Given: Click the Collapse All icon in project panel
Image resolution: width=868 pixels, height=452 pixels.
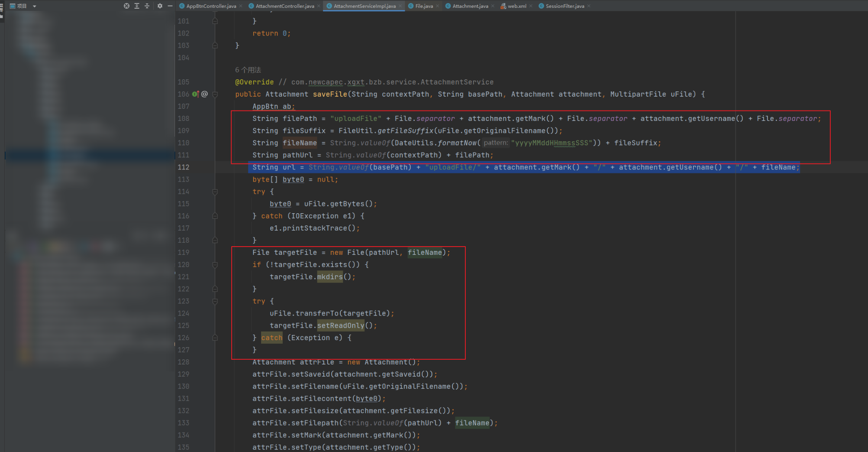Looking at the screenshot, I should click(x=147, y=6).
